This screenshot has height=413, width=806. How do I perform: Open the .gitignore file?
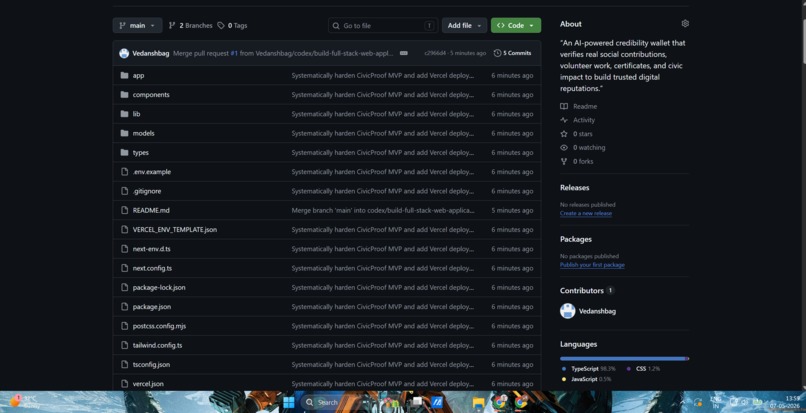coord(147,191)
